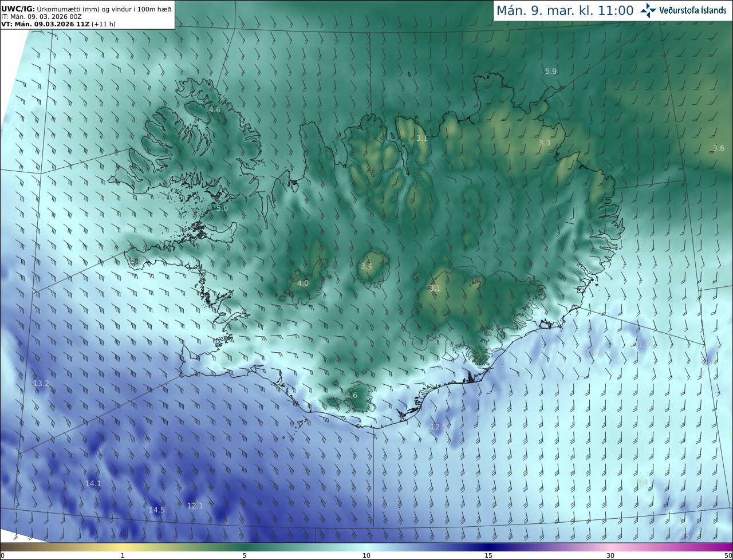This screenshot has width=733, height=560.
Task: Click the 'IT: Mán. 09. 03. 2026 00Z' line
Action: tap(42, 17)
